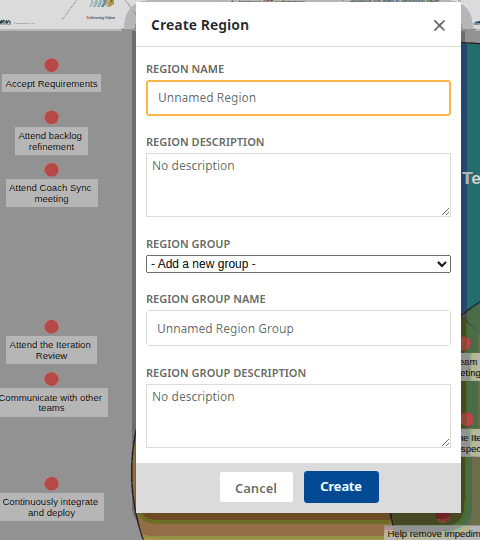
Task: Click the Accept Requirements label
Action: tap(51, 83)
